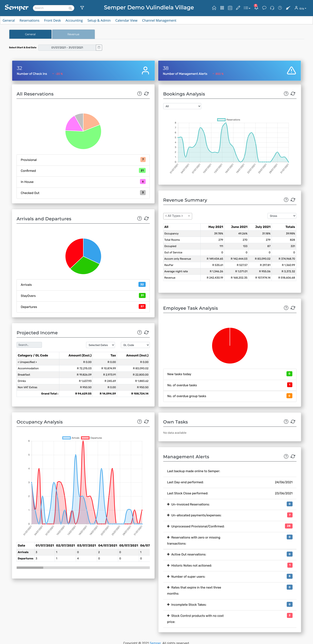313x644 pixels.
Task: Refresh the Management Alerts panel
Action: 293,456
